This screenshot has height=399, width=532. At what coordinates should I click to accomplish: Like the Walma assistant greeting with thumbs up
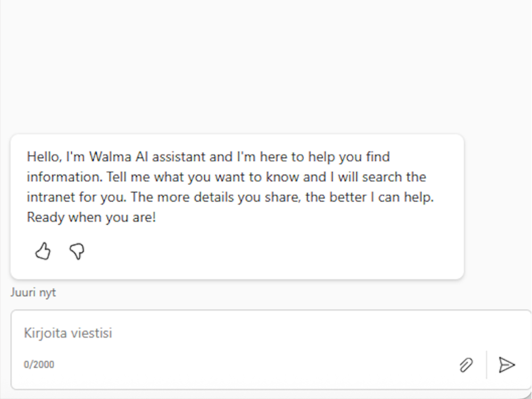pyautogui.click(x=43, y=251)
